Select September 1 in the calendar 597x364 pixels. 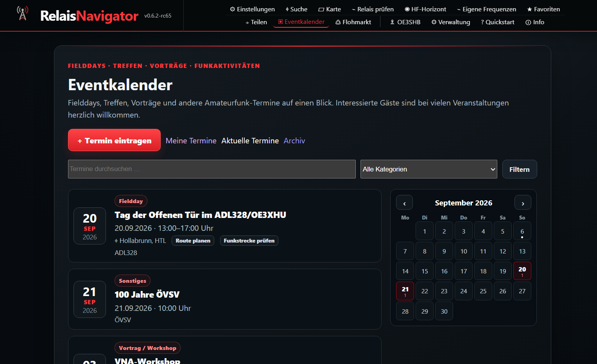coord(425,231)
